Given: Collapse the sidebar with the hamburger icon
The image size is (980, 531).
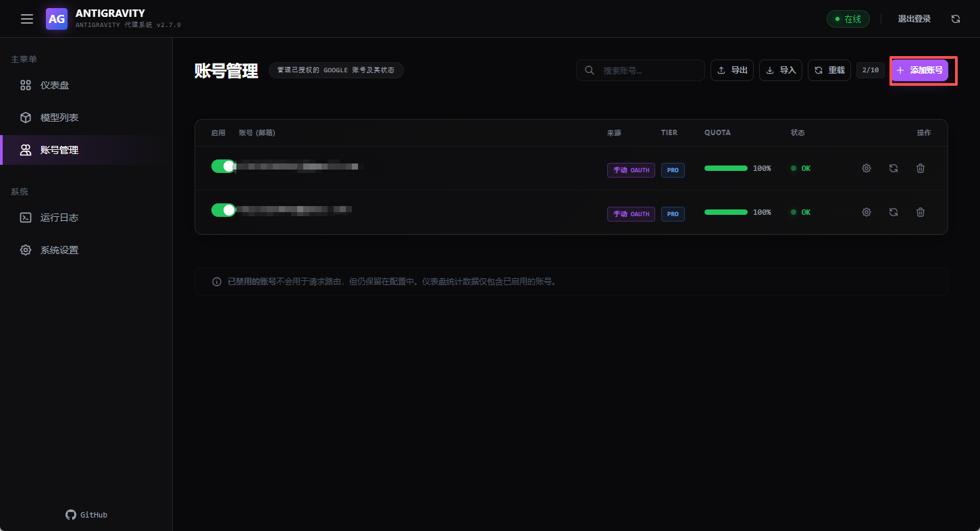Looking at the screenshot, I should tap(27, 19).
